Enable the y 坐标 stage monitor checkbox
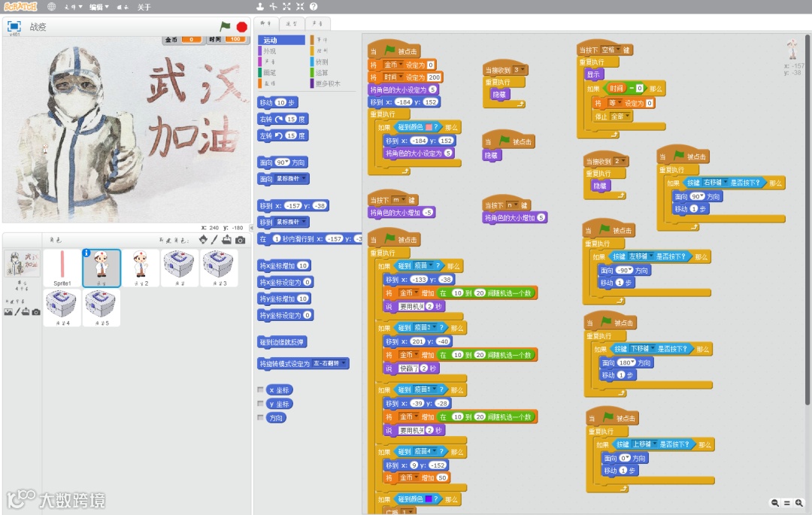812x515 pixels. click(260, 404)
